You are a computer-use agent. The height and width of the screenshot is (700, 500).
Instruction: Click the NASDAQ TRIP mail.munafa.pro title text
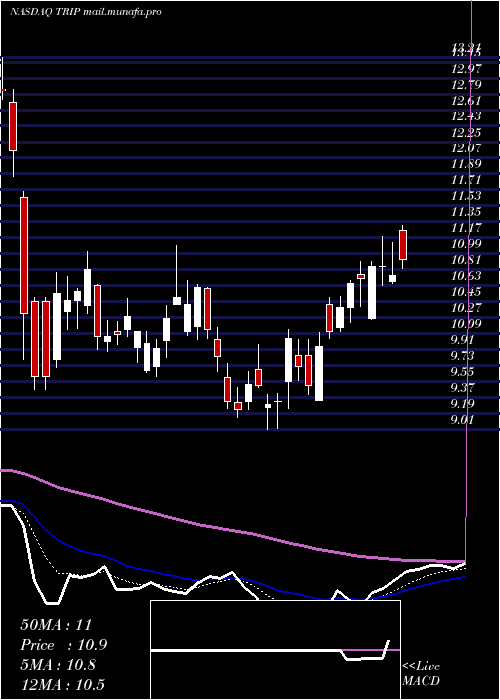[85, 12]
